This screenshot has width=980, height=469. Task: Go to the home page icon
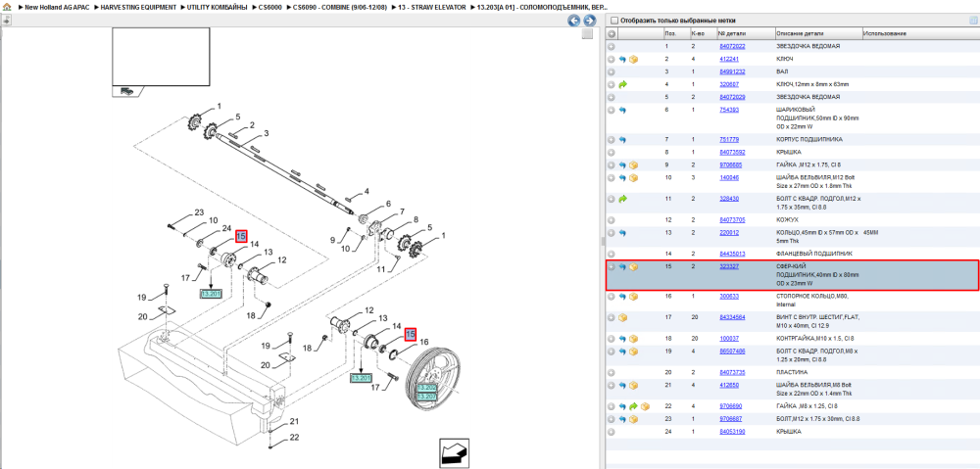[6, 7]
